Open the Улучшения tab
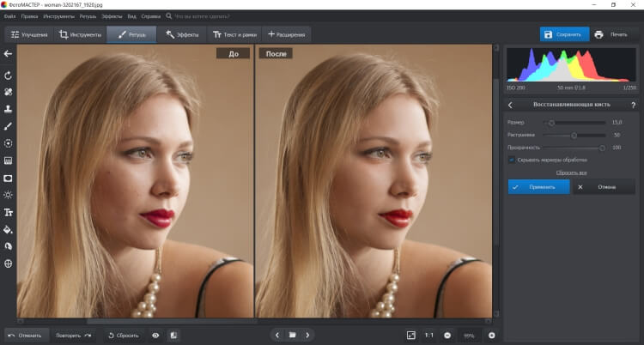The width and height of the screenshot is (644, 345). click(28, 34)
